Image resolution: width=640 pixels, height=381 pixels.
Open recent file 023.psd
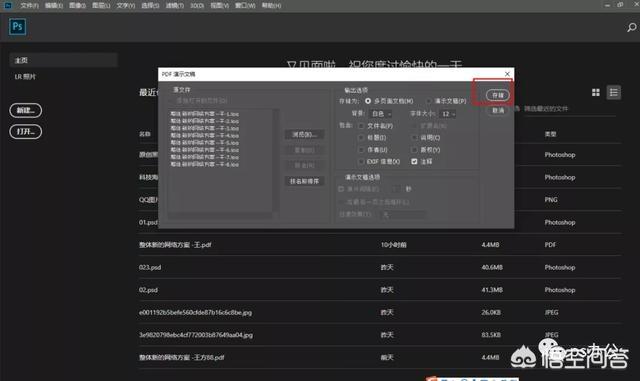point(150,267)
